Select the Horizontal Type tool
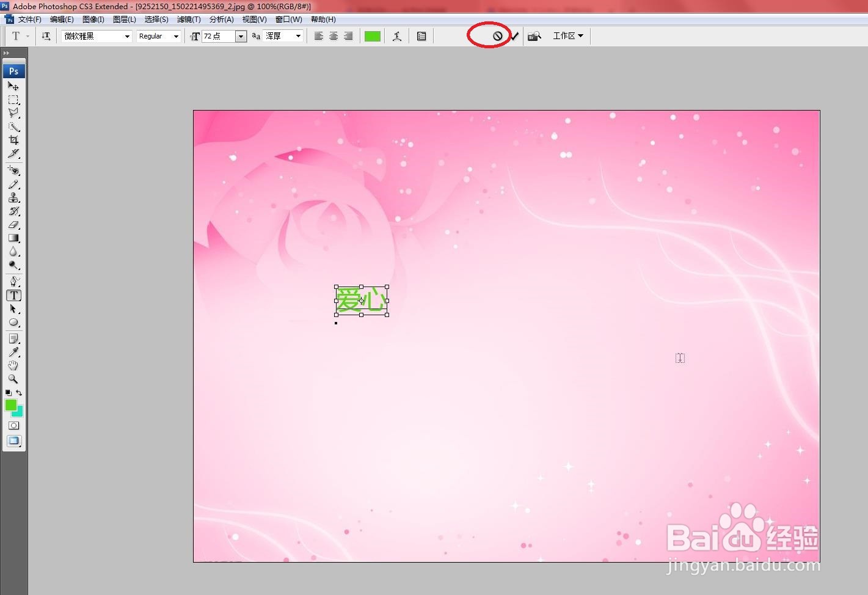The height and width of the screenshot is (595, 868). pos(13,295)
